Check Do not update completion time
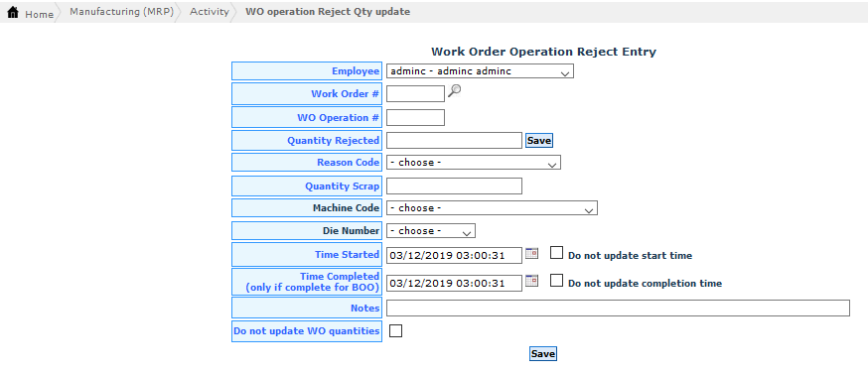868x373 pixels. [x=556, y=281]
